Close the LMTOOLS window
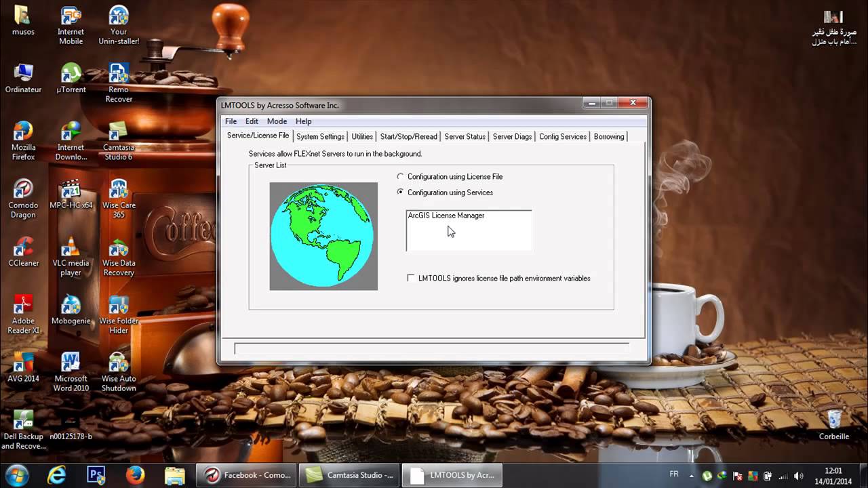Image resolution: width=868 pixels, height=488 pixels. (633, 103)
